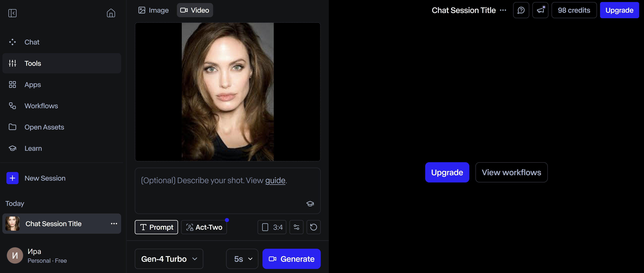Go to the home screen icon

coord(111,13)
